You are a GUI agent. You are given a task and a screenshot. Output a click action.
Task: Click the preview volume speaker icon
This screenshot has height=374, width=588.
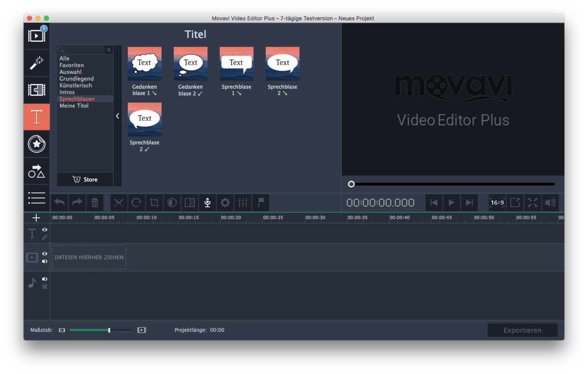pos(550,203)
